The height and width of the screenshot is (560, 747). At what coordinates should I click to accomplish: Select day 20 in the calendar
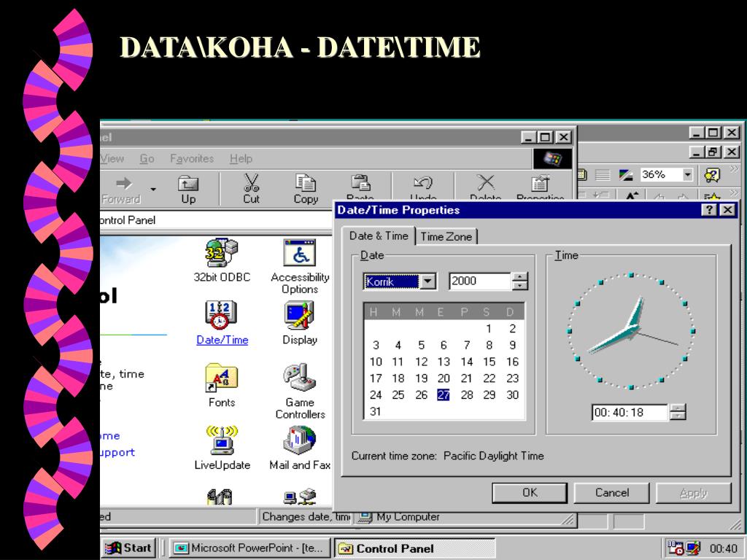pos(444,378)
